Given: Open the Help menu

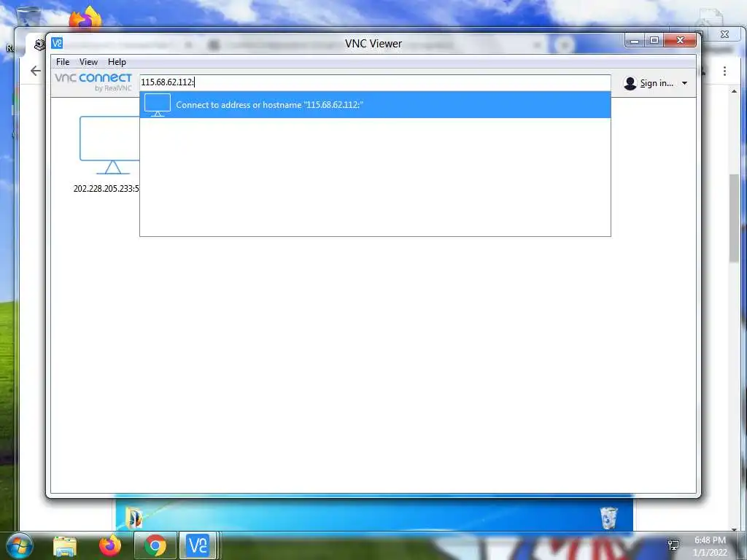Looking at the screenshot, I should coord(117,62).
